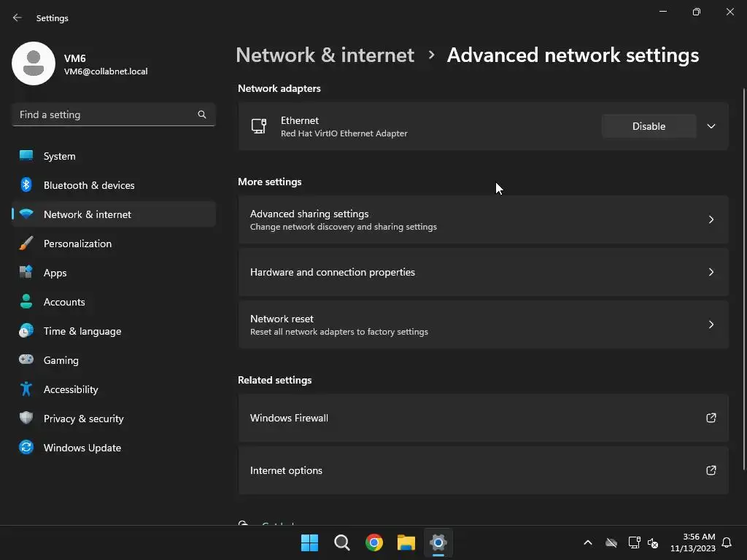
Task: Click the search magnifier in Find a setting
Action: tap(202, 114)
